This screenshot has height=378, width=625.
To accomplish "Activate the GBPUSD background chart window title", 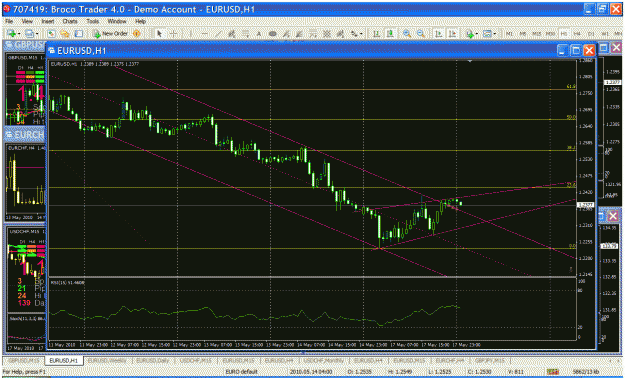I will click(x=26, y=45).
